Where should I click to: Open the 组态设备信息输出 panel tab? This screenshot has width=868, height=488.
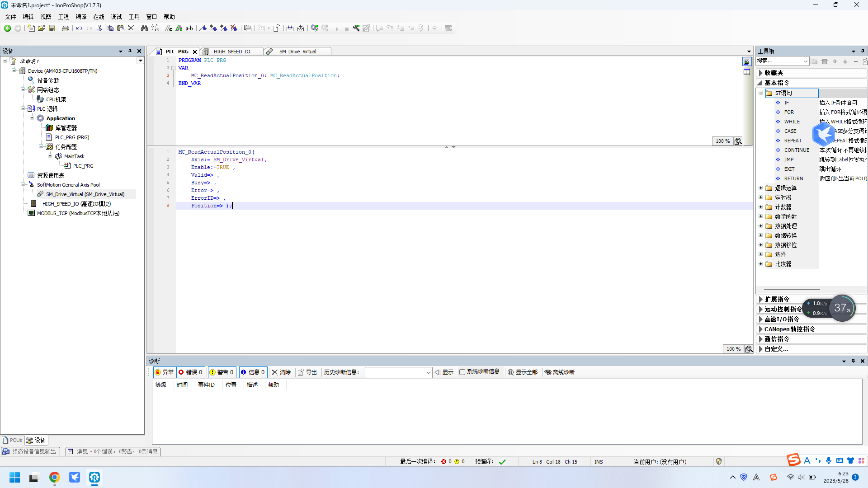click(30, 451)
